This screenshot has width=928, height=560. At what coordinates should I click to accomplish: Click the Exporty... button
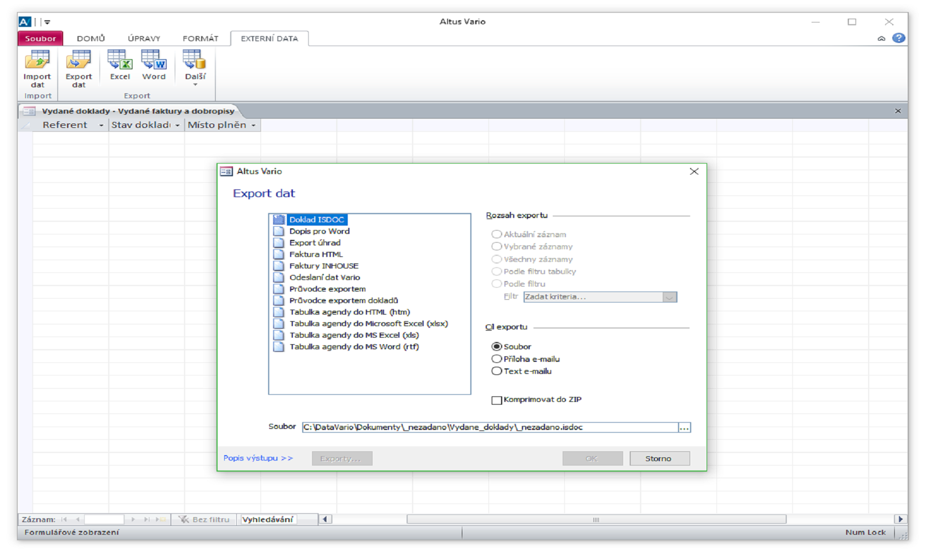click(x=342, y=458)
